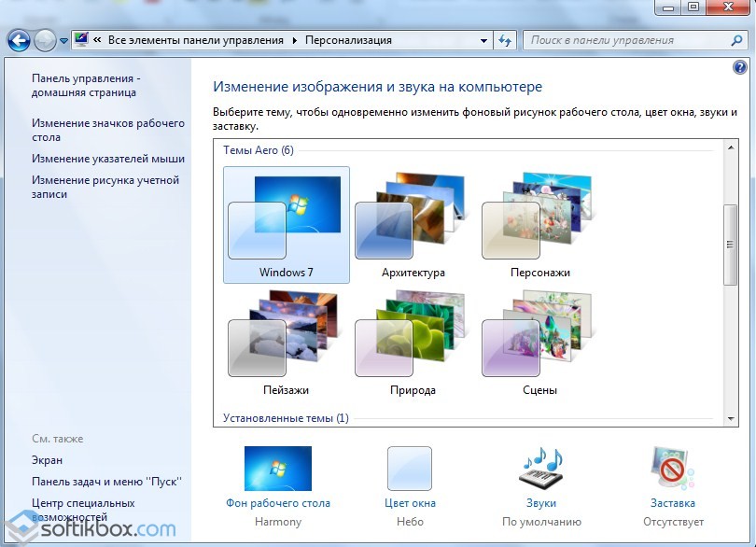
Task: Open the Screen Saver (Заставка) icon
Action: coord(672,469)
